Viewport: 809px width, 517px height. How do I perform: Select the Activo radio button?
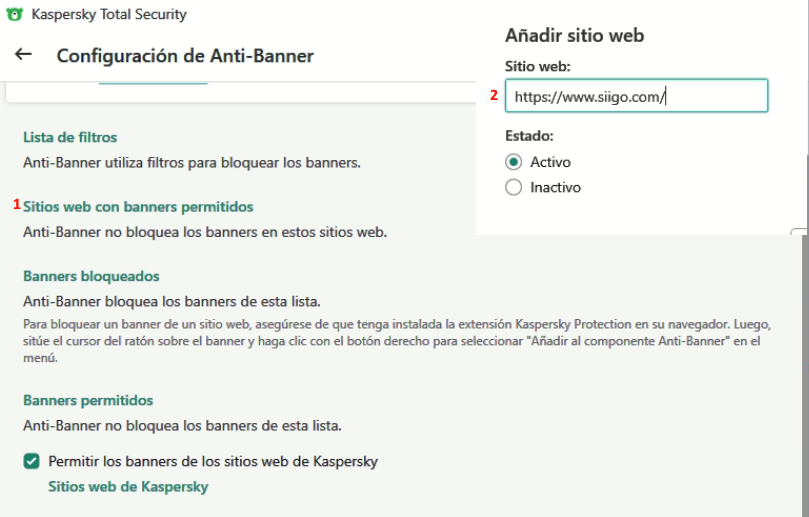[x=513, y=162]
